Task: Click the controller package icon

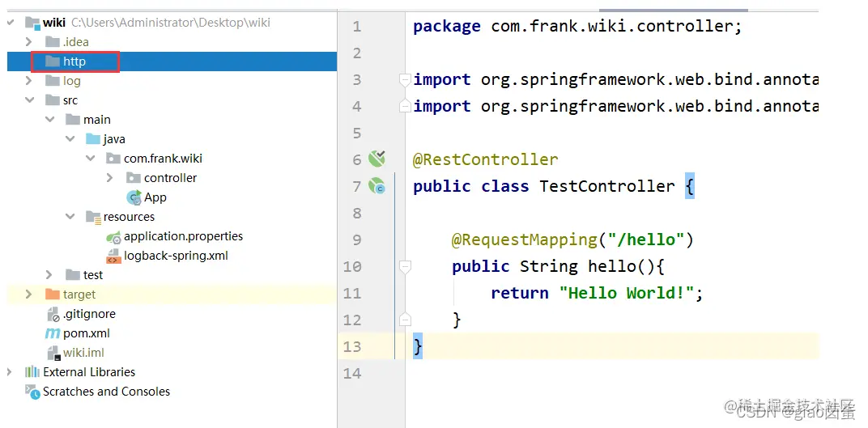Action: click(x=134, y=178)
